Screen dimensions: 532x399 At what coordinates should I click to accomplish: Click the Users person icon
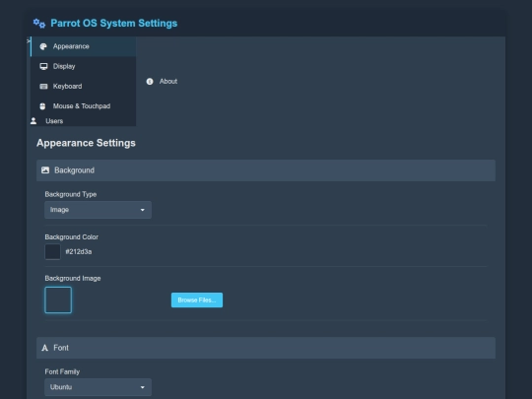(x=33, y=121)
